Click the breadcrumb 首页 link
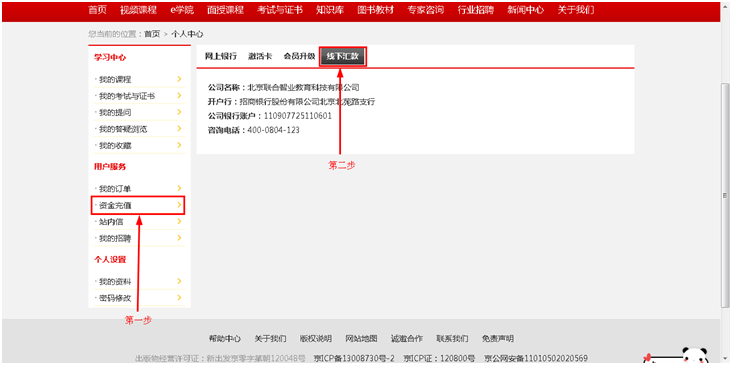Viewport: 732px width, 365px height. 152,34
